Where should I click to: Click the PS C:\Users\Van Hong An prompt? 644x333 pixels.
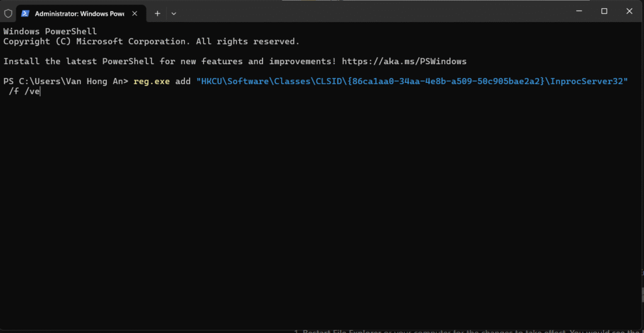(65, 82)
